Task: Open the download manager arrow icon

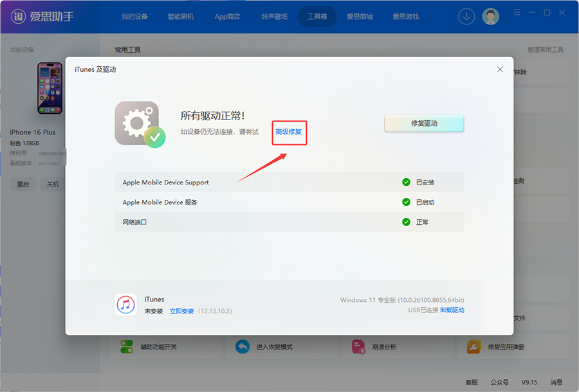Action: tap(466, 17)
